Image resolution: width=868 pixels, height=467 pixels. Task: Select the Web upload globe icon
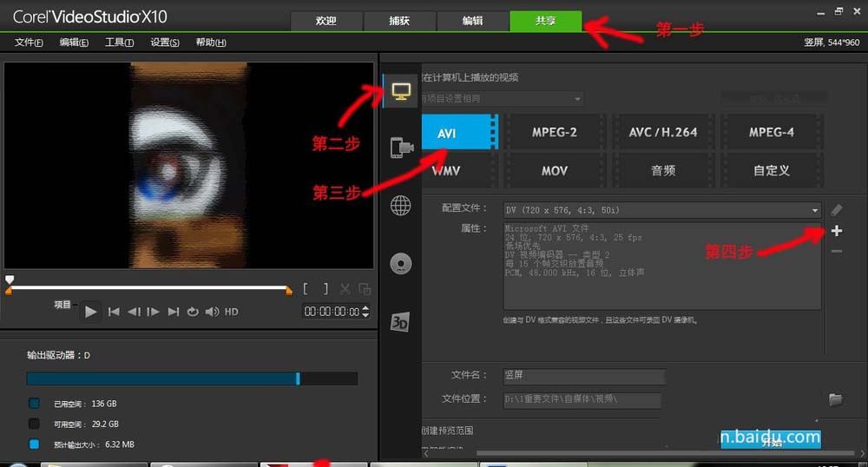pyautogui.click(x=401, y=205)
